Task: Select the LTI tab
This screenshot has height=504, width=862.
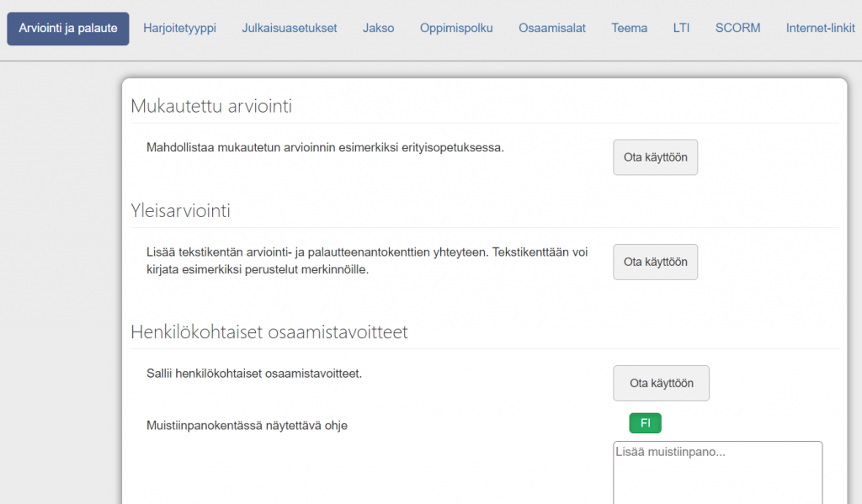Action: pos(681,28)
